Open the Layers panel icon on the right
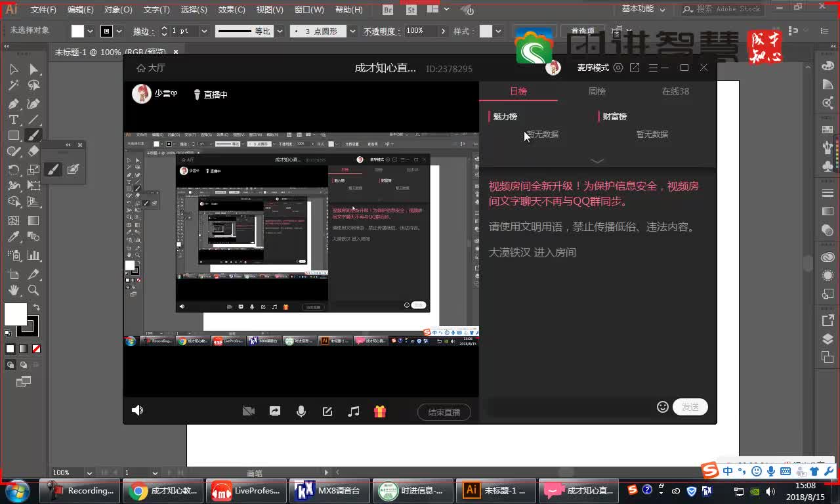 [827, 339]
